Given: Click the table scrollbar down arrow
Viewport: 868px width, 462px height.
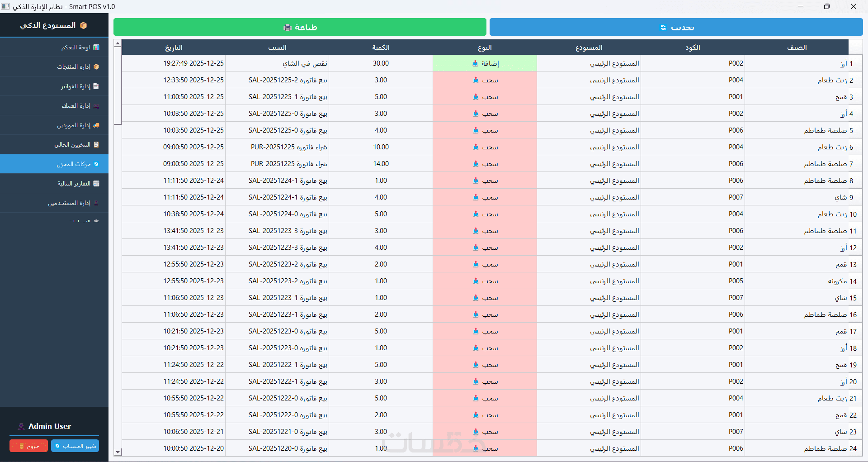Looking at the screenshot, I should [118, 452].
